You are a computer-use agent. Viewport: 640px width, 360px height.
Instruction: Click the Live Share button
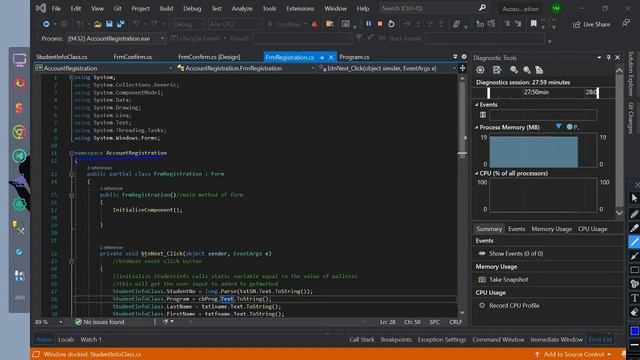(x=591, y=24)
